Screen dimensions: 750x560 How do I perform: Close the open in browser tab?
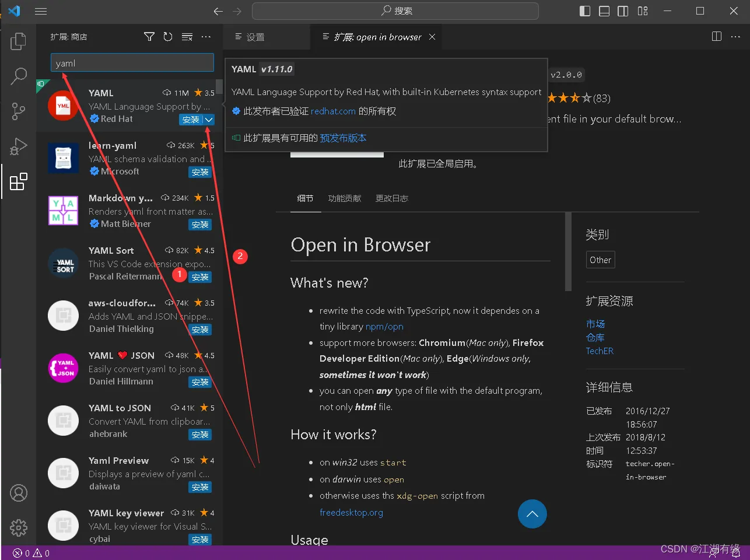[x=432, y=37]
